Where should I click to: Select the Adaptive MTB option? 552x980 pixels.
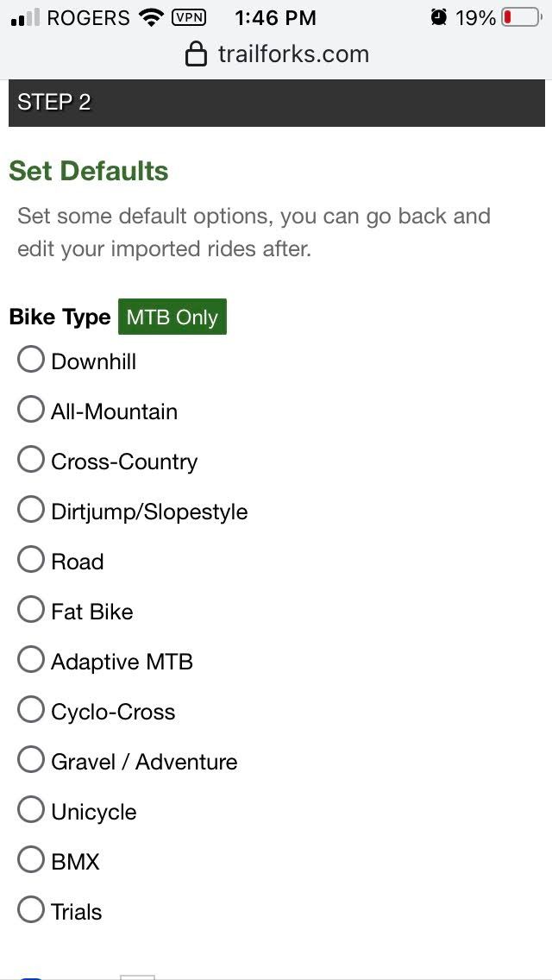pos(31,660)
